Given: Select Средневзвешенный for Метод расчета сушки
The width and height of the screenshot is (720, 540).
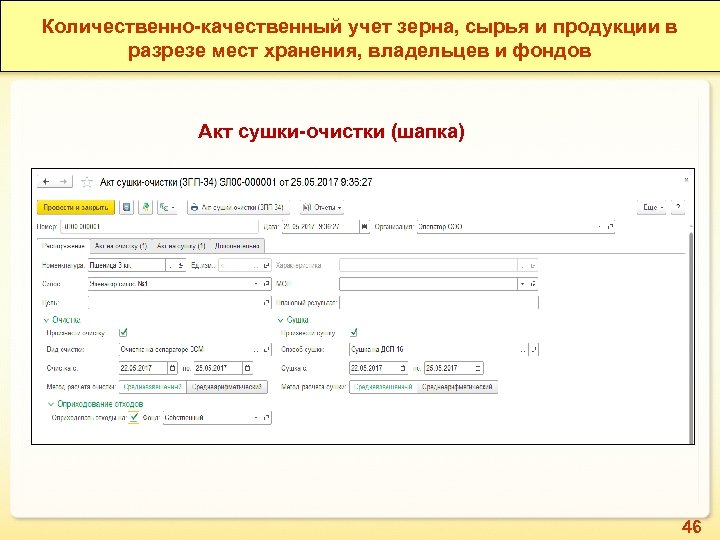Looking at the screenshot, I should click(383, 387).
